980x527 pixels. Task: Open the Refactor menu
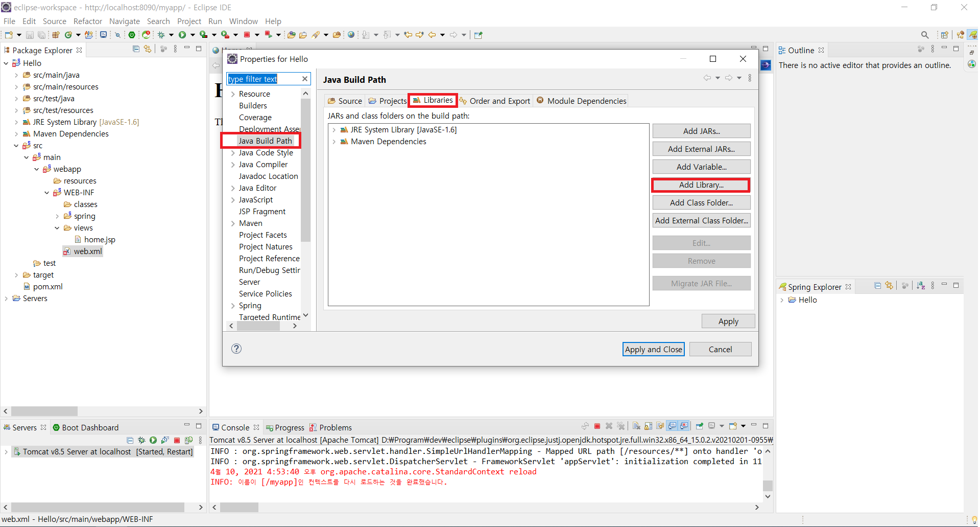pos(88,21)
